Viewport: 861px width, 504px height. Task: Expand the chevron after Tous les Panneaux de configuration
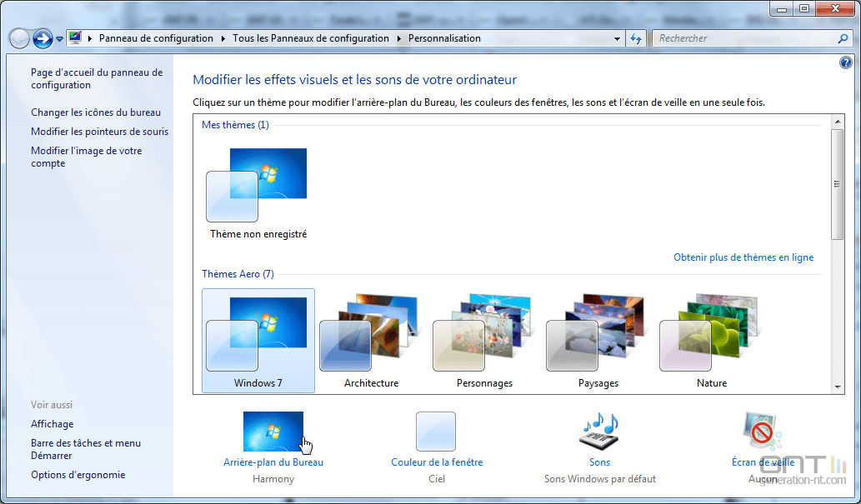(398, 38)
